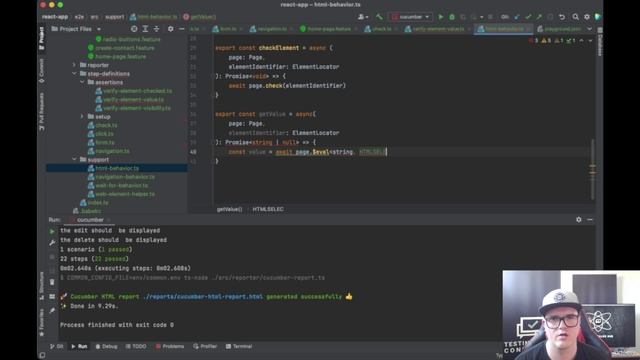The image size is (640, 360).
Task: Click the Git update project arrow icon
Action: [x=517, y=17]
